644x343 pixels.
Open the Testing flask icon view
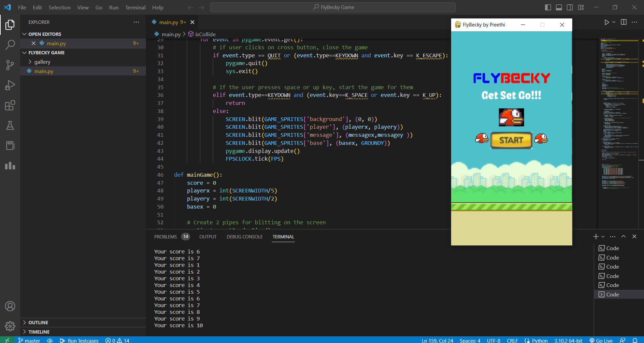[10, 126]
